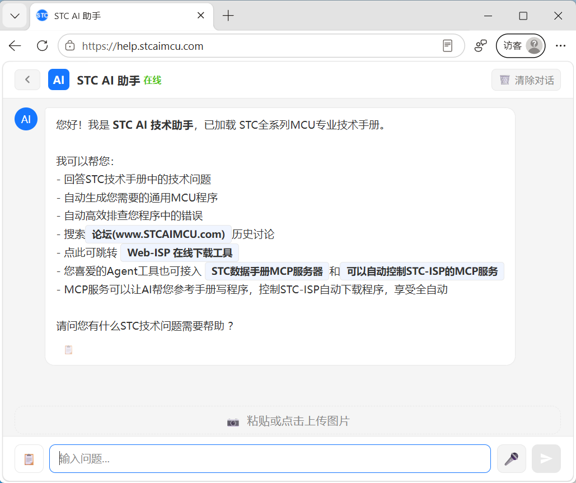Open reading view icon in address bar
The image size is (576, 483).
click(447, 46)
